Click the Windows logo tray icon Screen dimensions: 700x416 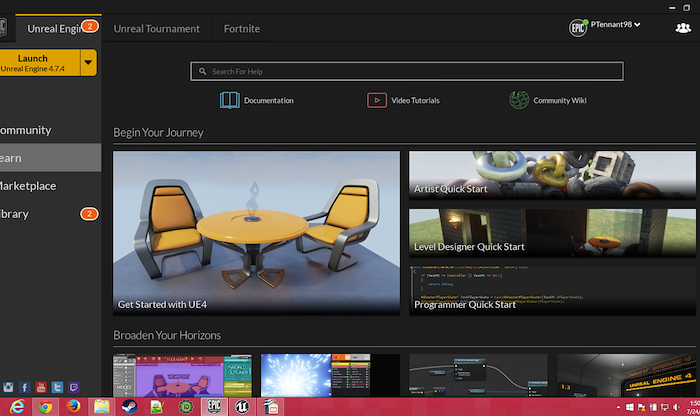click(630, 407)
